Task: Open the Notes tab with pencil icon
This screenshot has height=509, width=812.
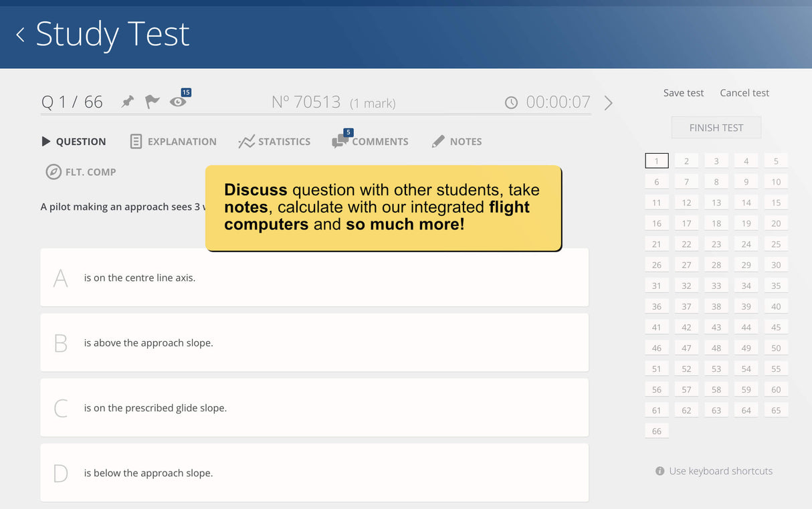Action: pos(457,142)
